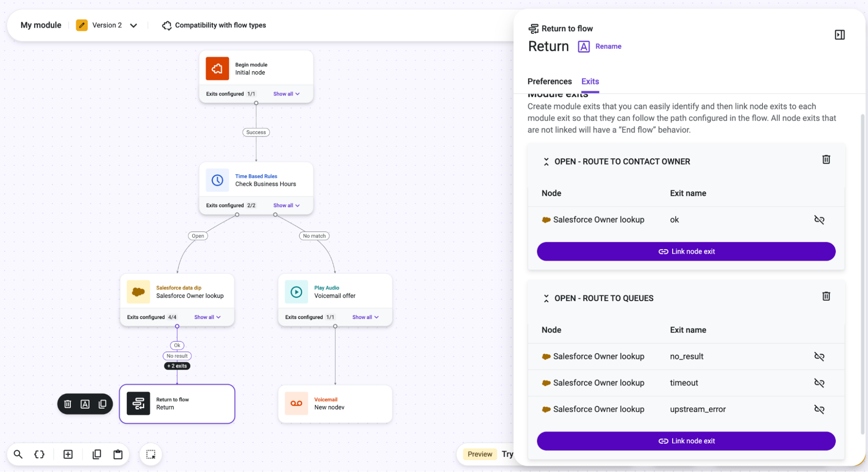
Task: Click the copy icon in bottom toolbar
Action: pos(97,454)
